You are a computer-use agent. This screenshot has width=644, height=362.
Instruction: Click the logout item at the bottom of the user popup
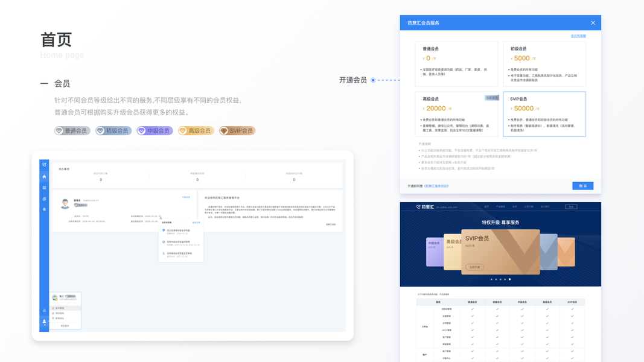pyautogui.click(x=65, y=326)
